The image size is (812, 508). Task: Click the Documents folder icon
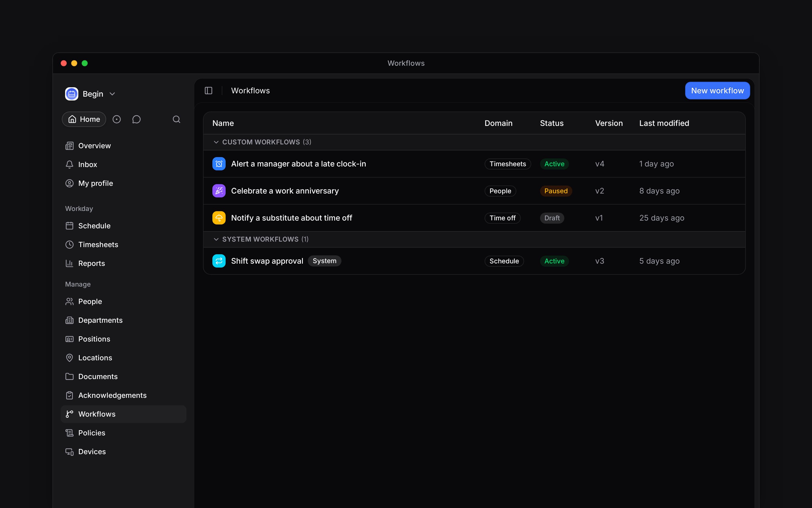70,377
